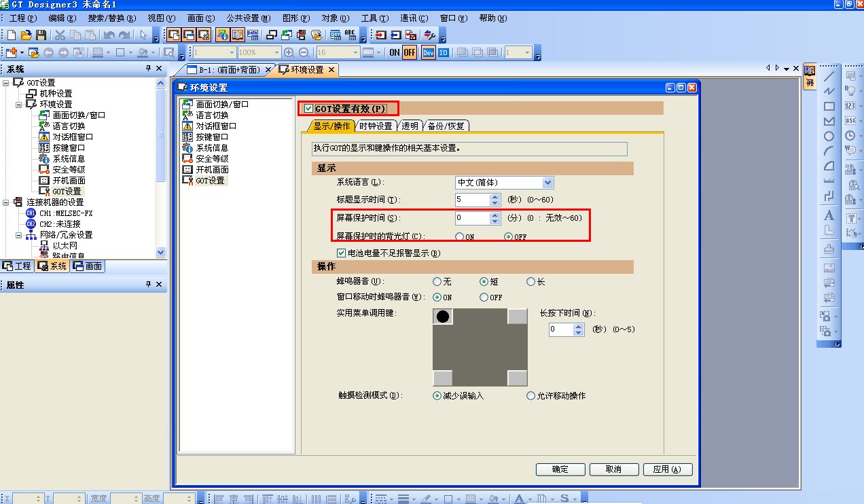Click the Save floppy disk icon
Screen dimensions: 864x504
click(x=41, y=35)
